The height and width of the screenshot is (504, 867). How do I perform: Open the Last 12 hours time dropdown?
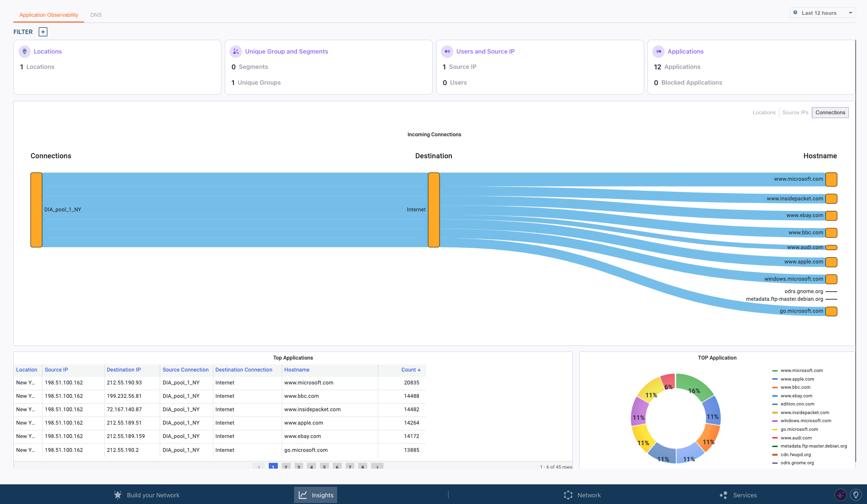coord(823,13)
